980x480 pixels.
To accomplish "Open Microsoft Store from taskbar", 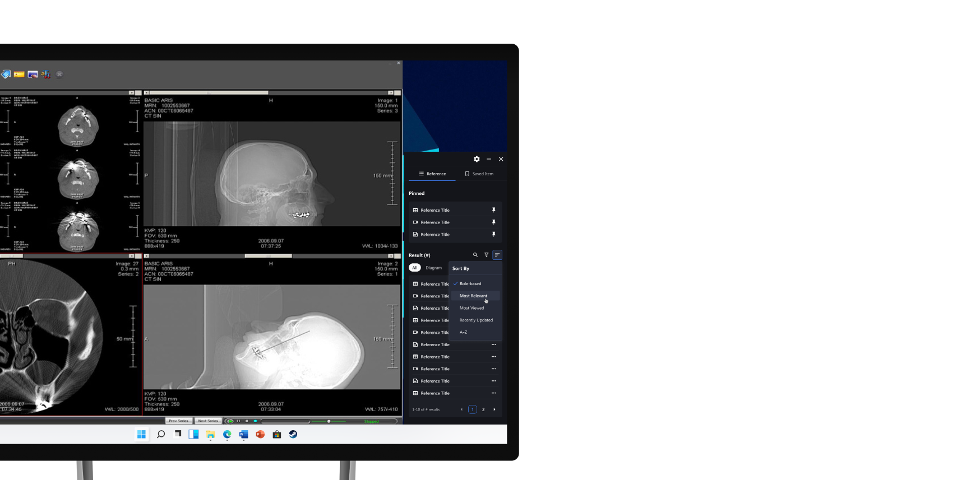I will 276,434.
